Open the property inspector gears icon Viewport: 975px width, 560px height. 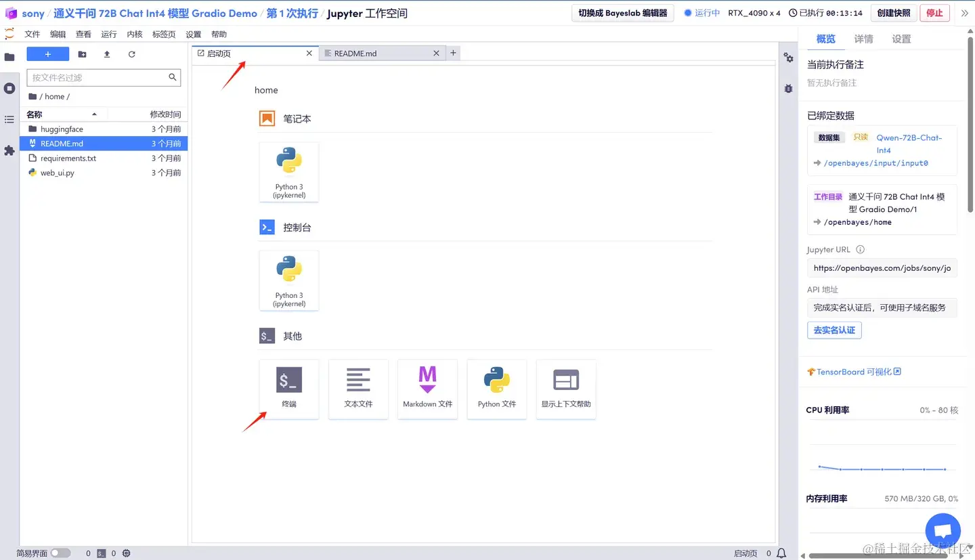[x=789, y=58]
